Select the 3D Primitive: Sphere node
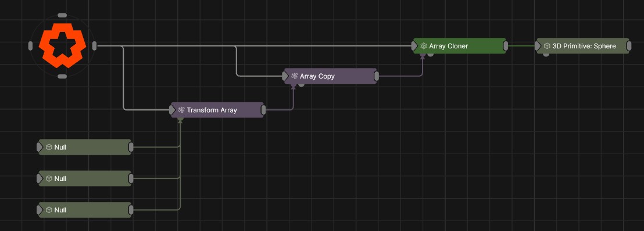644x231 pixels. (x=582, y=46)
